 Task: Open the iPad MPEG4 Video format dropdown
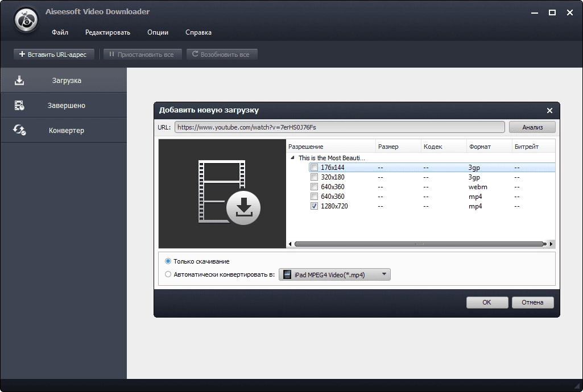point(334,275)
